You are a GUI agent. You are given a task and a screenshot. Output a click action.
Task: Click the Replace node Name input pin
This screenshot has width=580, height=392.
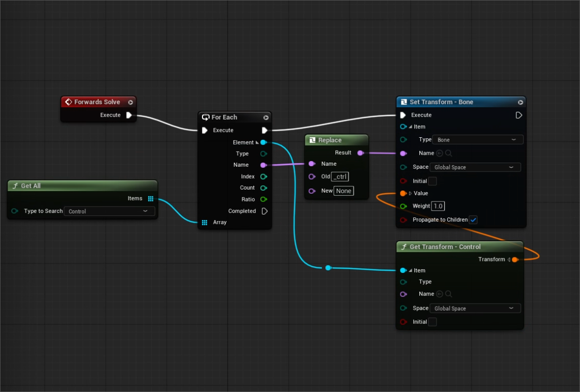tap(312, 164)
